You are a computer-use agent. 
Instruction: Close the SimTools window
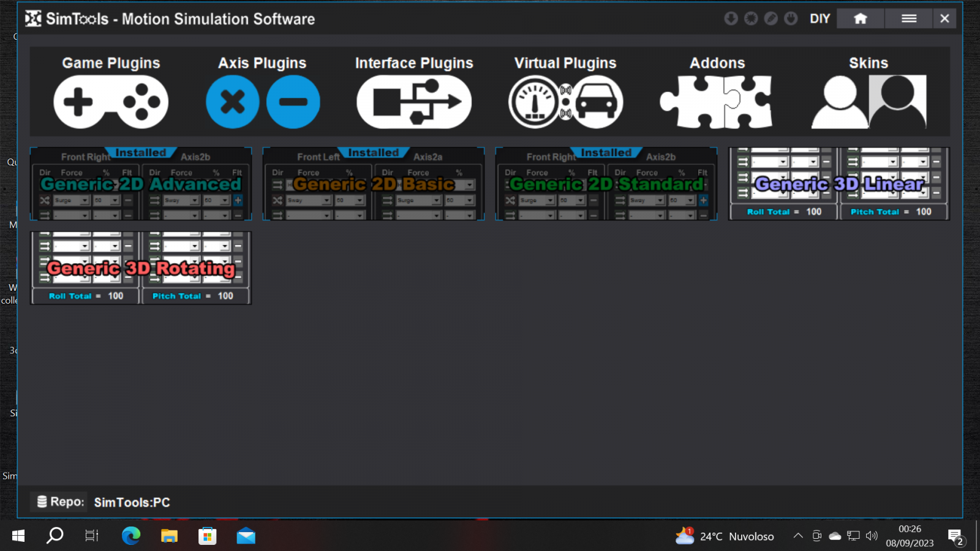pyautogui.click(x=944, y=18)
